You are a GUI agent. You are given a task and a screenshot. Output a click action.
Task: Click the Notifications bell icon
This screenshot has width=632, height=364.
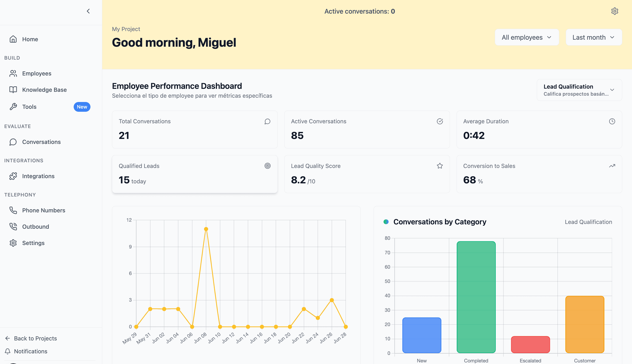click(7, 351)
